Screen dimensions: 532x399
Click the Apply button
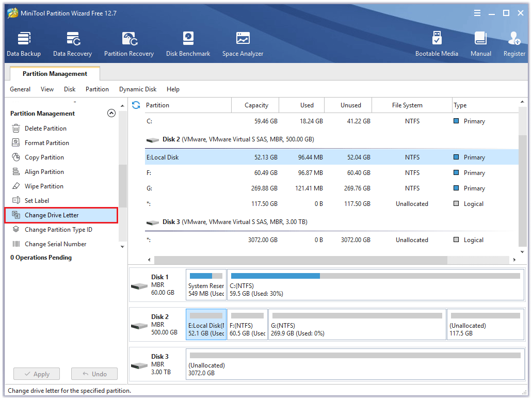36,373
